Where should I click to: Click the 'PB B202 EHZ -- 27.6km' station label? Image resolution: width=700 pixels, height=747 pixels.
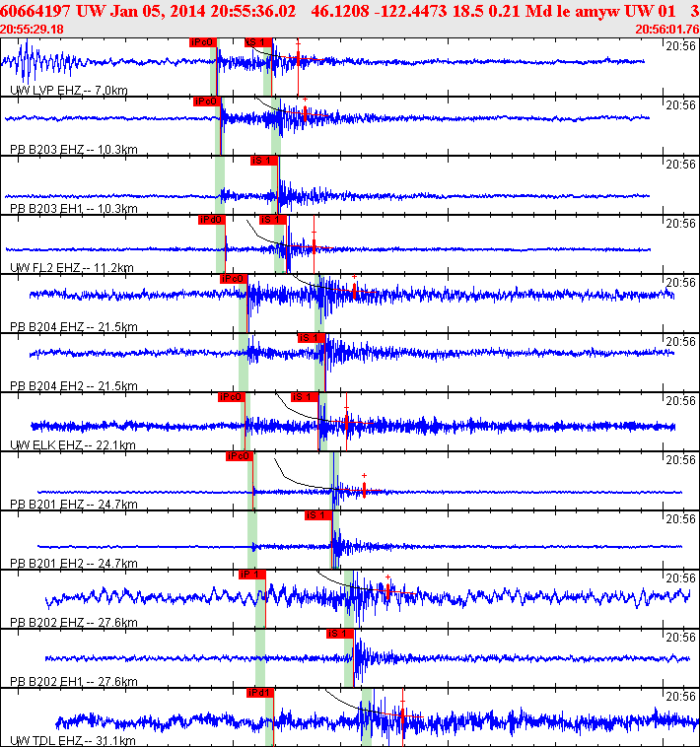click(x=74, y=622)
